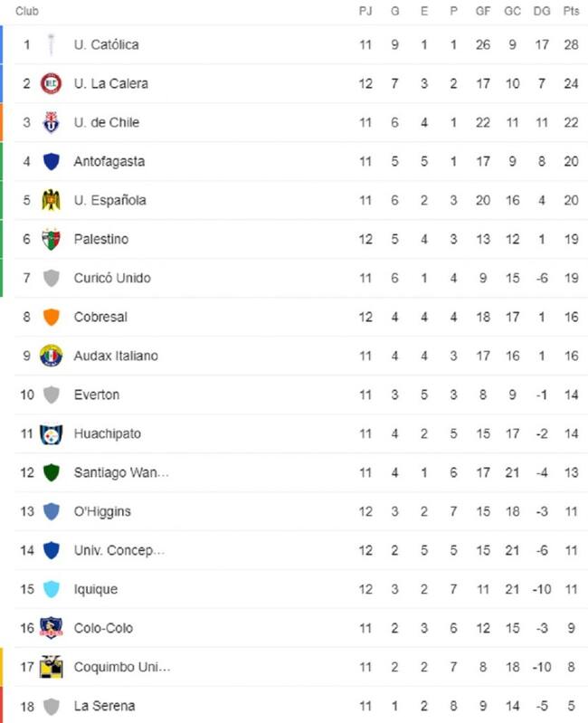The height and width of the screenshot is (723, 588).
Task: Open the Everton team row
Action: point(301,395)
